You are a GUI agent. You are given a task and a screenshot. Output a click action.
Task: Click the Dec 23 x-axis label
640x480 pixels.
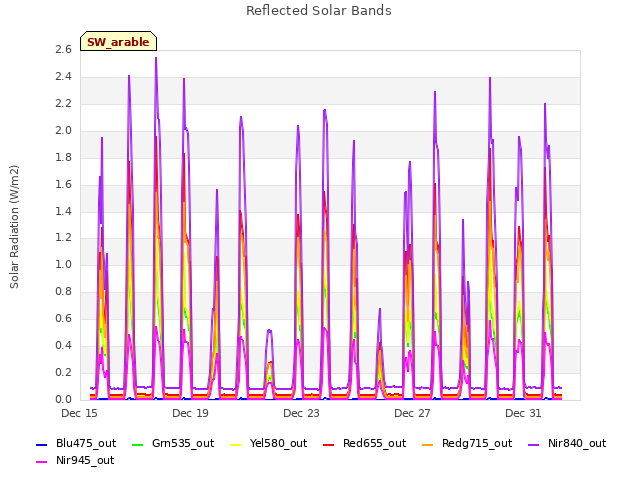click(301, 413)
